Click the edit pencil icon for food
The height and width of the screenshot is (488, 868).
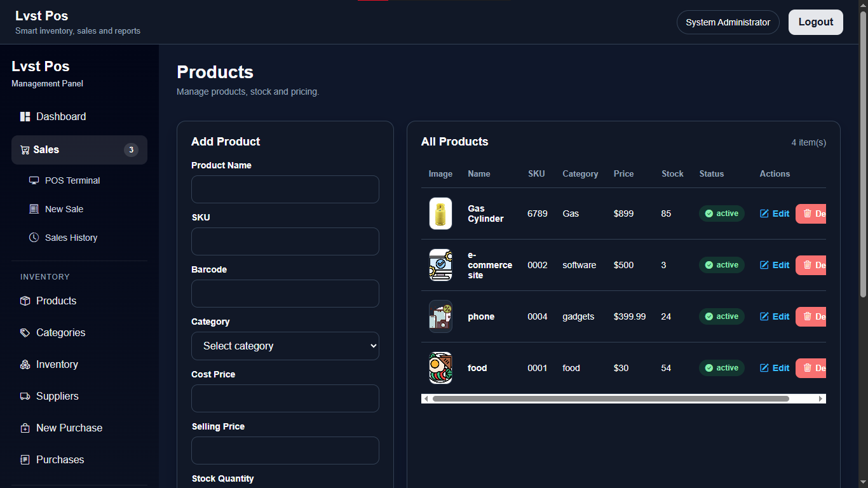pos(764,368)
